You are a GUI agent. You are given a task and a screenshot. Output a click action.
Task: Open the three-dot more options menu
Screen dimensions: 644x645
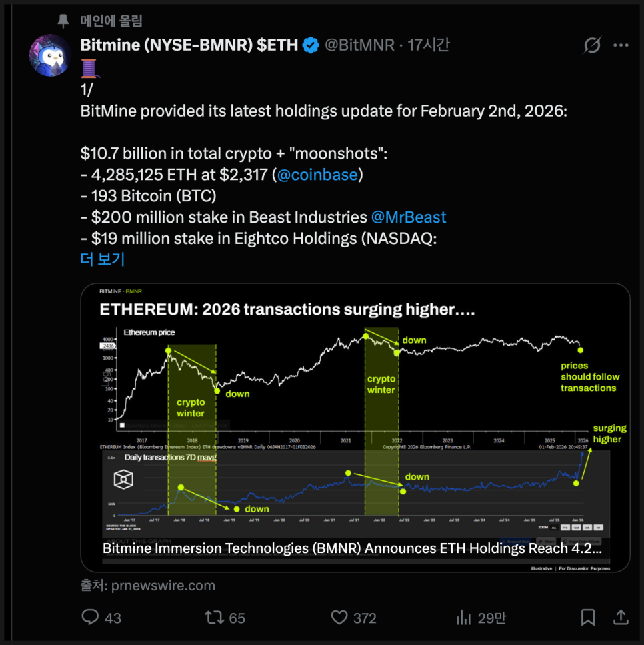[621, 45]
